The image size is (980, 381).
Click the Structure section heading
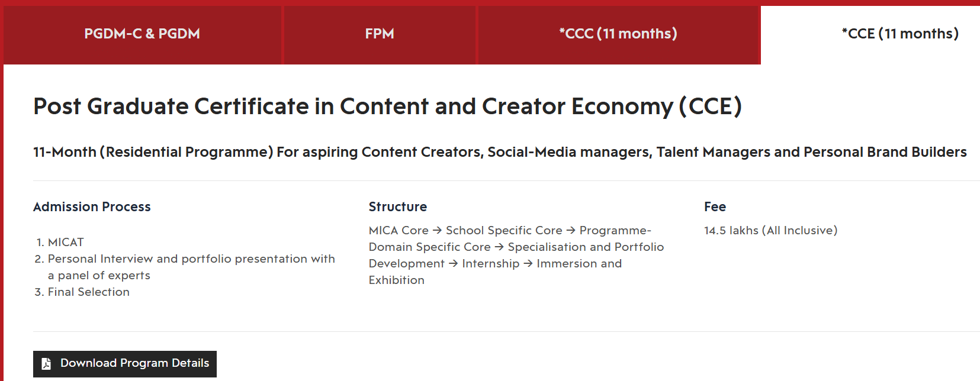[398, 207]
